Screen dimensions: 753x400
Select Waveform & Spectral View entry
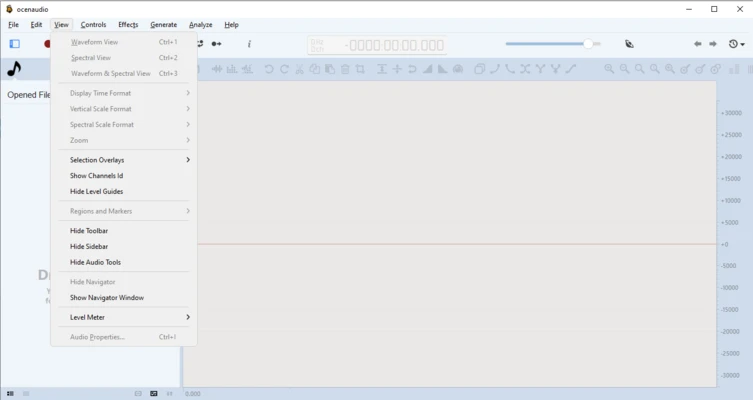[124, 73]
